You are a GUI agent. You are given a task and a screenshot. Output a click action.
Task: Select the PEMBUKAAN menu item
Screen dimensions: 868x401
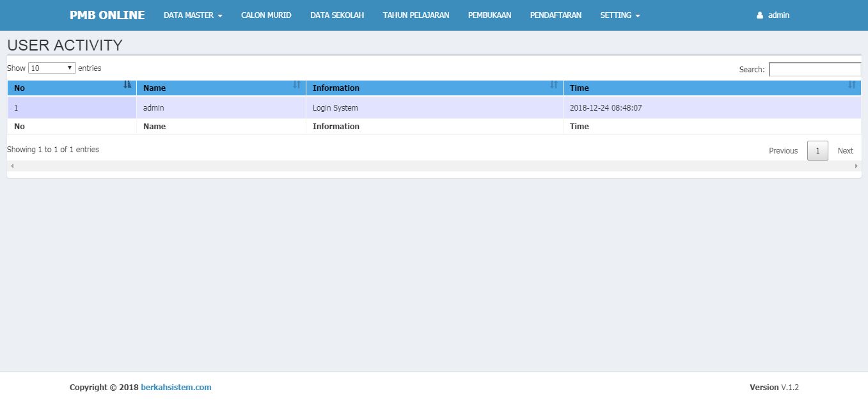pyautogui.click(x=489, y=15)
